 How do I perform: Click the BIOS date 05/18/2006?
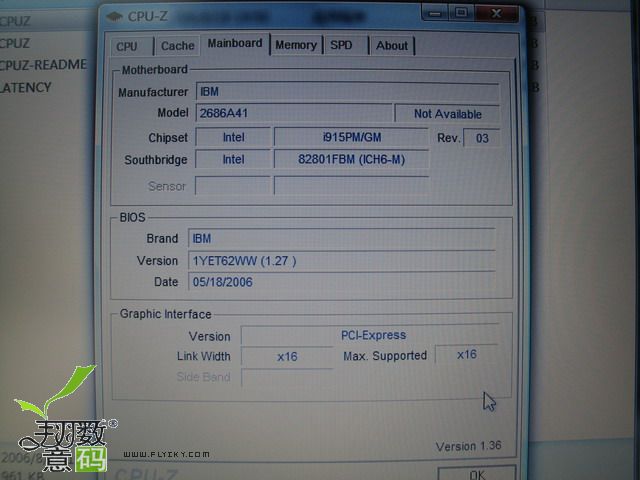click(x=342, y=282)
